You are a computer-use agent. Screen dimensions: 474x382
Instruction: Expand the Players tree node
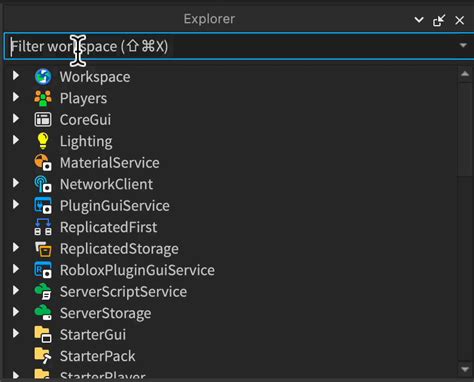[x=16, y=97]
